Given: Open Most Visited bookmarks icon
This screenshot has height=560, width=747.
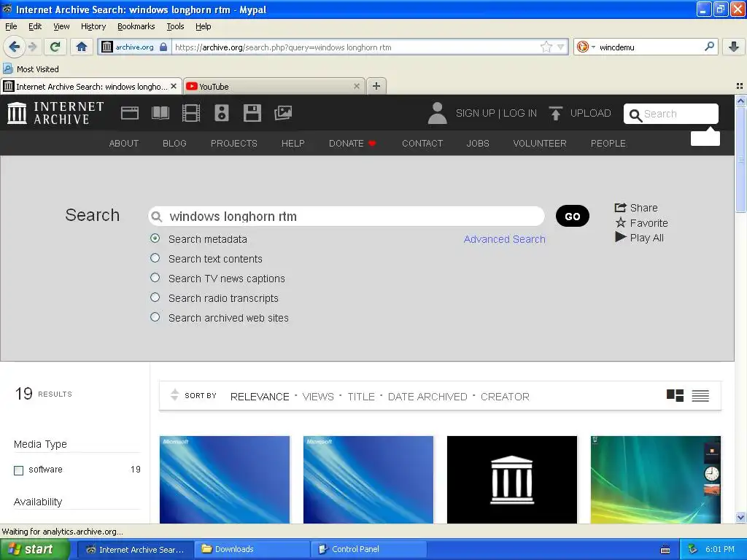Looking at the screenshot, I should 7,69.
